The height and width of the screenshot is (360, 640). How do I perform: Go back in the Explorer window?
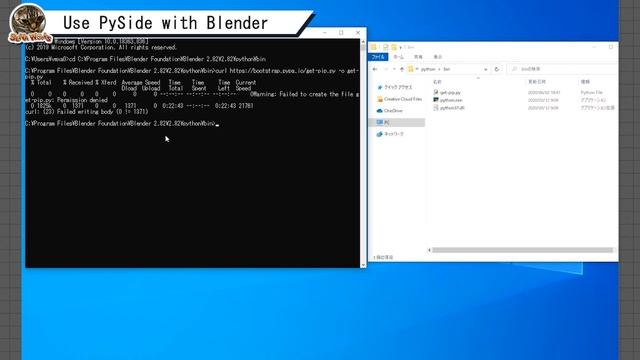375,69
